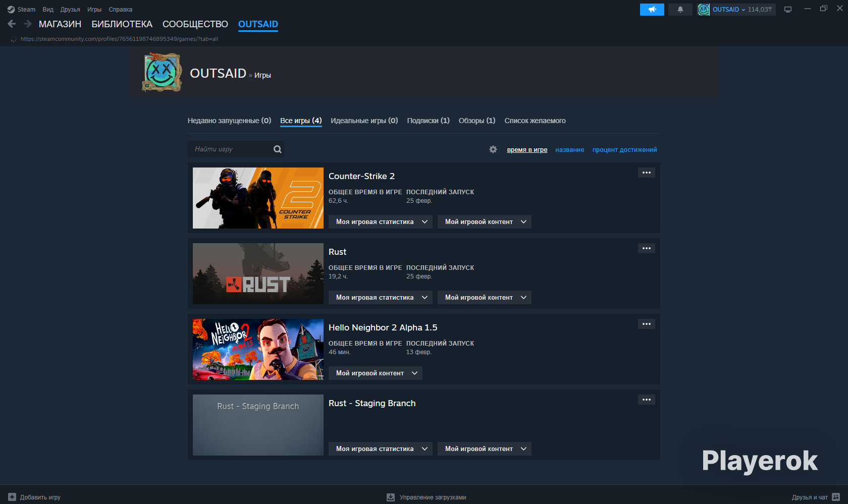The image size is (848, 504).
Task: Switch to Недавно запущенные tab
Action: pyautogui.click(x=229, y=121)
